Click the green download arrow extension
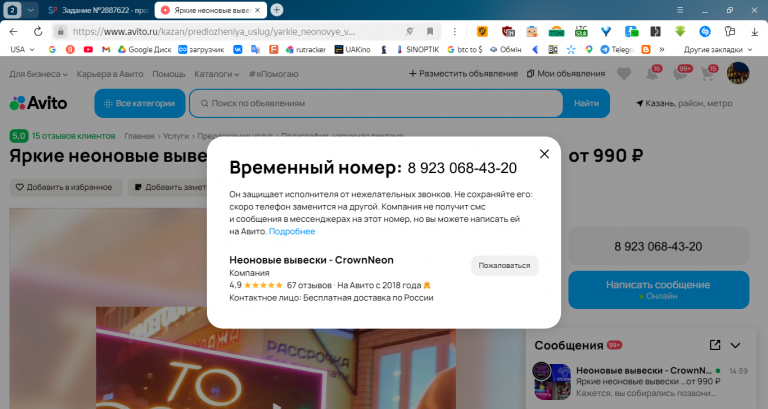The height and width of the screenshot is (409, 768). (x=680, y=31)
